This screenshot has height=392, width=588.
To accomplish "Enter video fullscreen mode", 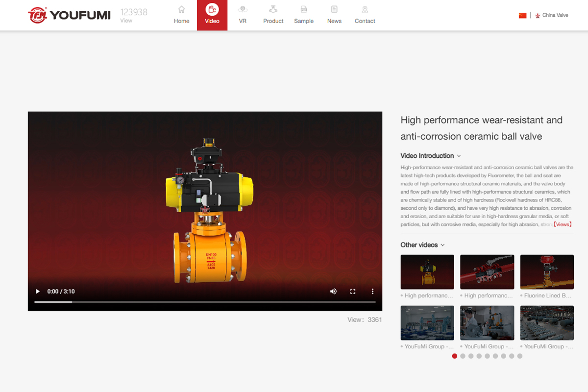I will click(353, 292).
